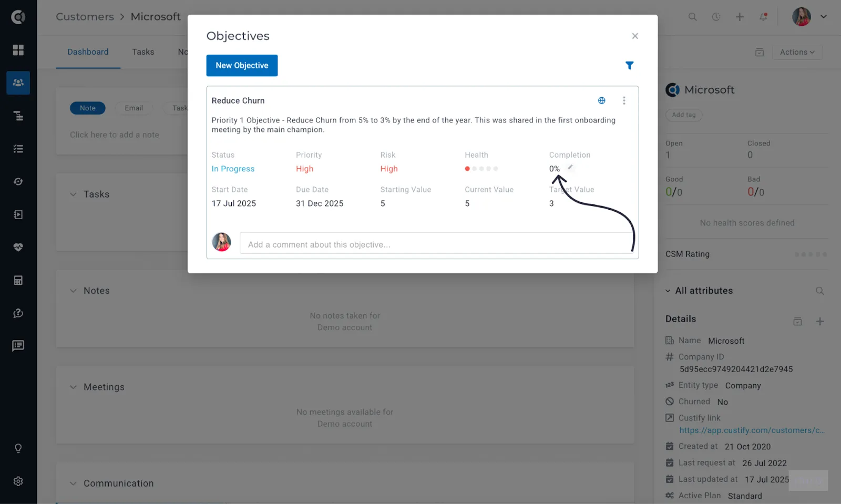Viewport: 841px width, 504px height.
Task: Open the notifications bell
Action: 763,17
